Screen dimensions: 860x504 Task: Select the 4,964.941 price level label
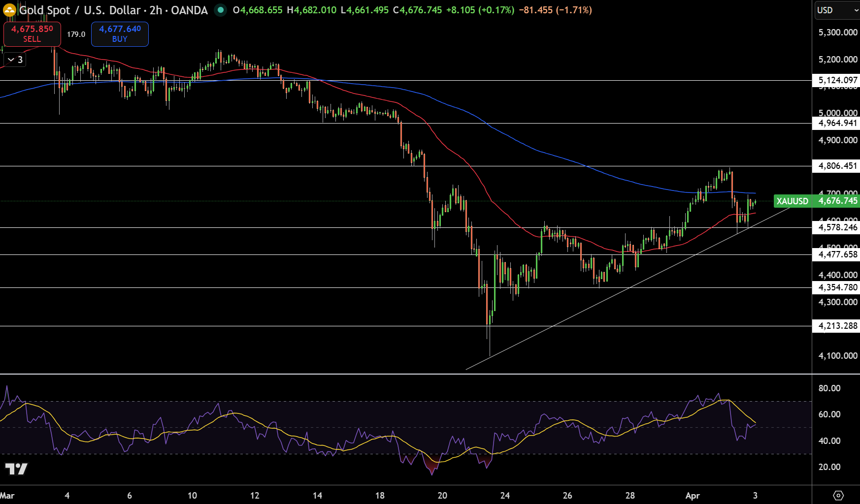[836, 123]
